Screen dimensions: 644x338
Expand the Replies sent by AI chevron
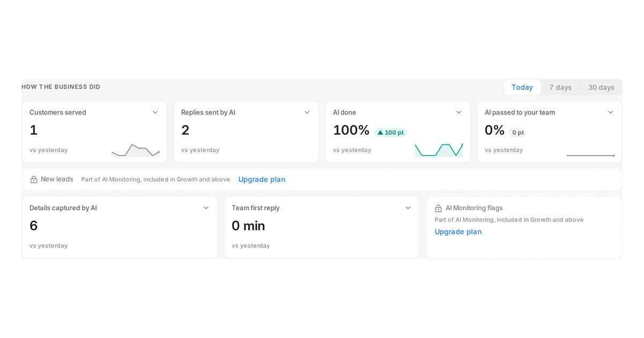click(307, 112)
